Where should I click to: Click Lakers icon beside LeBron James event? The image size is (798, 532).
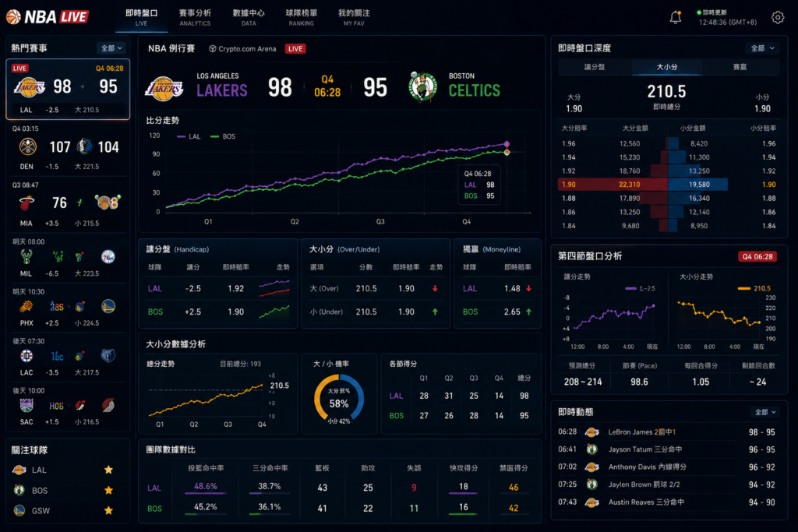pos(591,432)
